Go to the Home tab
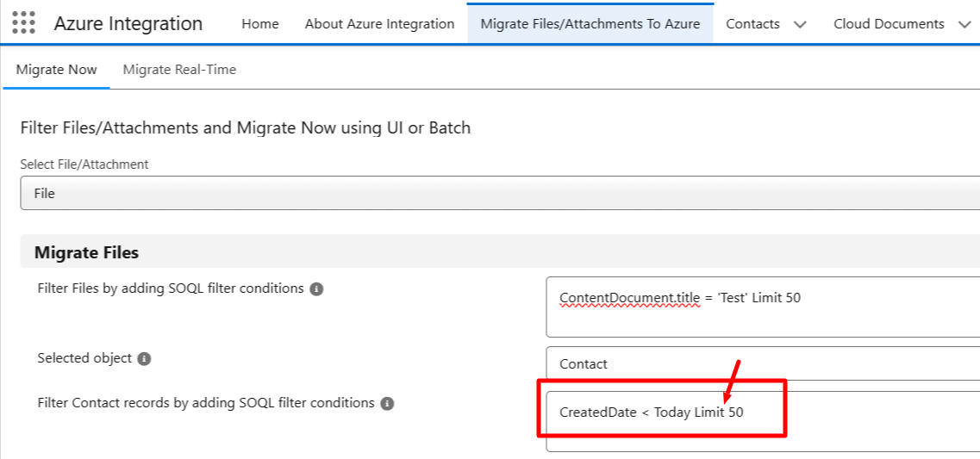980x459 pixels. click(260, 24)
